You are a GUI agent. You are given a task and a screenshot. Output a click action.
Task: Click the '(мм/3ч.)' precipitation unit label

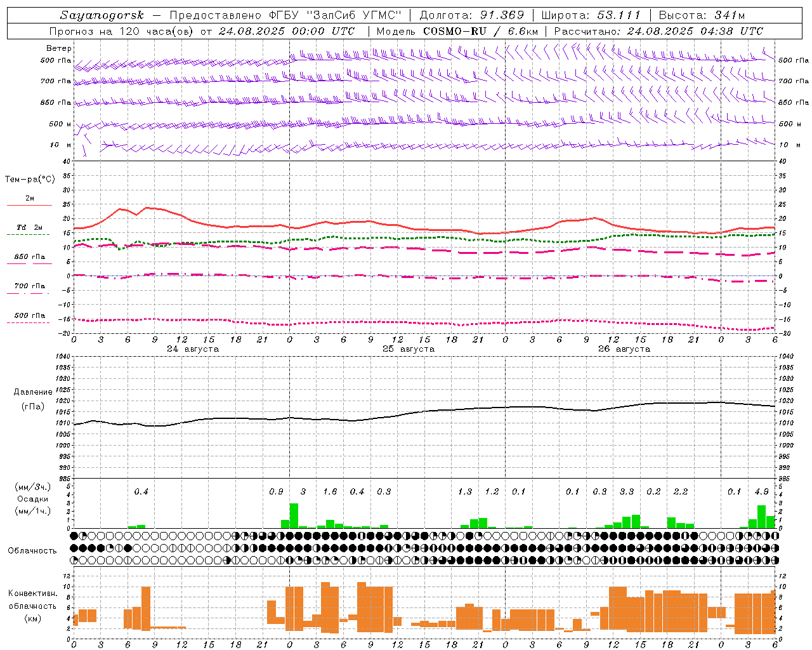[33, 487]
